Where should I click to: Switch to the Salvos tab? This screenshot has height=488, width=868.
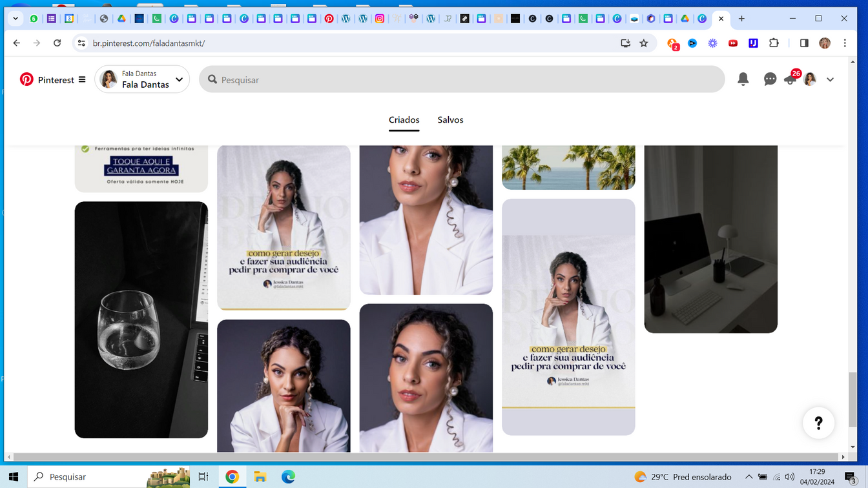pos(450,120)
